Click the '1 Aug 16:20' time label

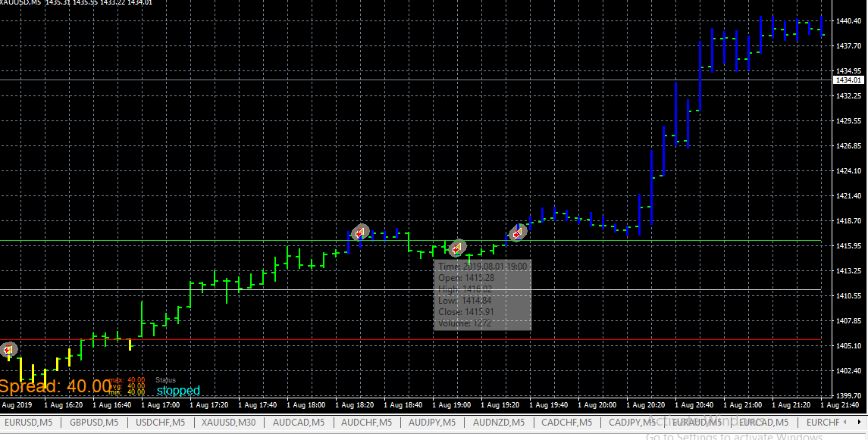[x=64, y=405]
